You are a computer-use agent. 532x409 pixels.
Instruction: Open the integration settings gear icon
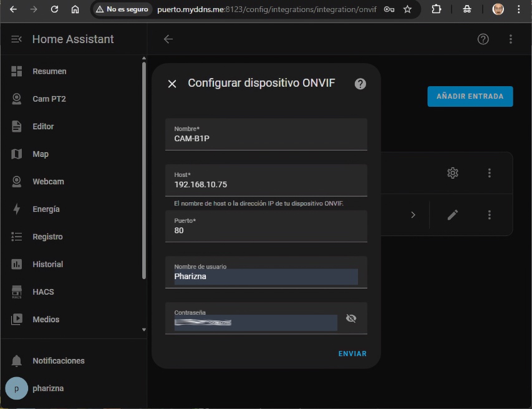click(453, 173)
